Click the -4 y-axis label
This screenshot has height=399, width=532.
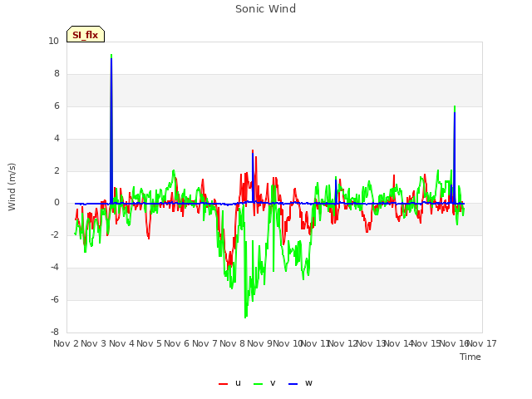pyautogui.click(x=55, y=267)
